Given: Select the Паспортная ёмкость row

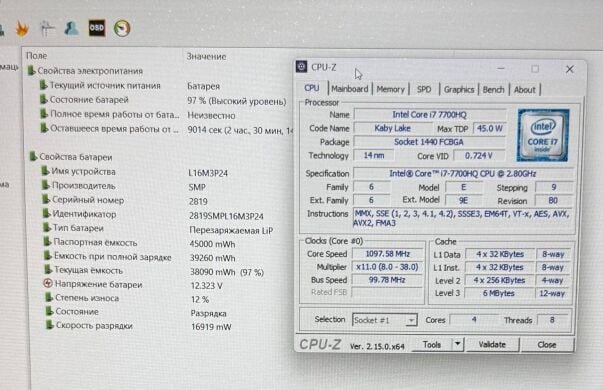Looking at the screenshot, I should tap(90, 242).
